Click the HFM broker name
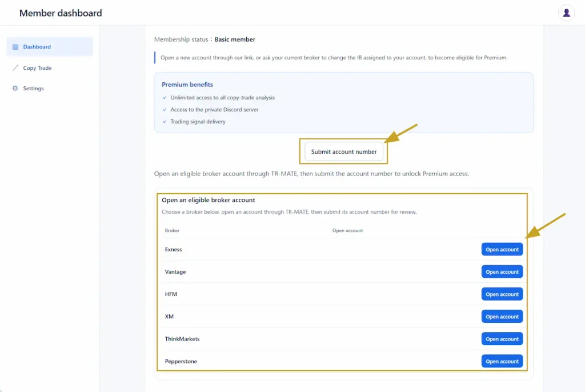The image size is (585, 392). [x=171, y=294]
